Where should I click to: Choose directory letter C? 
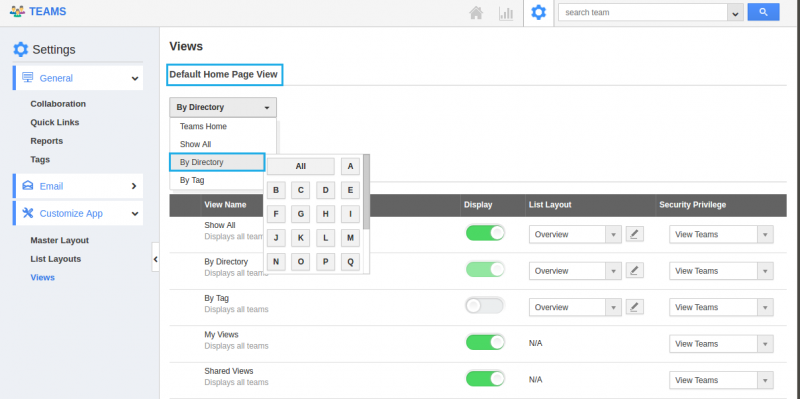pos(301,190)
